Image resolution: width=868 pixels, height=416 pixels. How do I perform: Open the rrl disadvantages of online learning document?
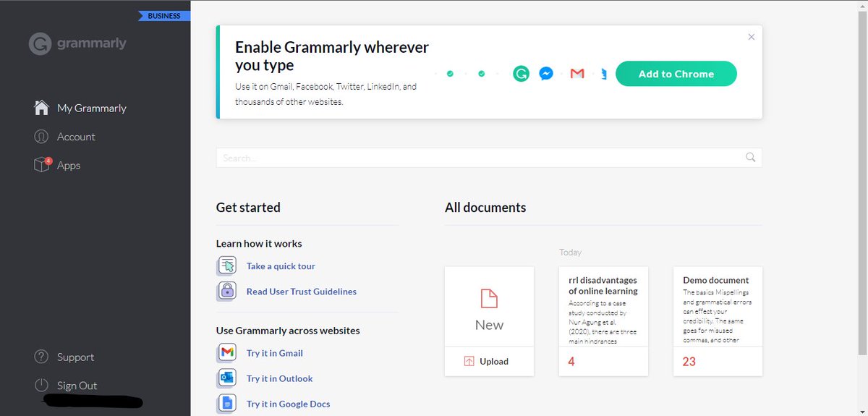click(x=603, y=321)
